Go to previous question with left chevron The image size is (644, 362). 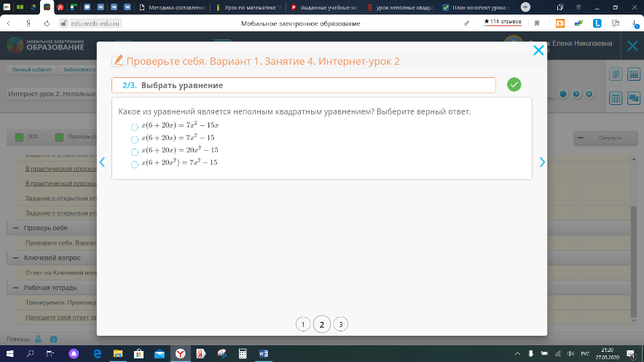click(x=103, y=162)
